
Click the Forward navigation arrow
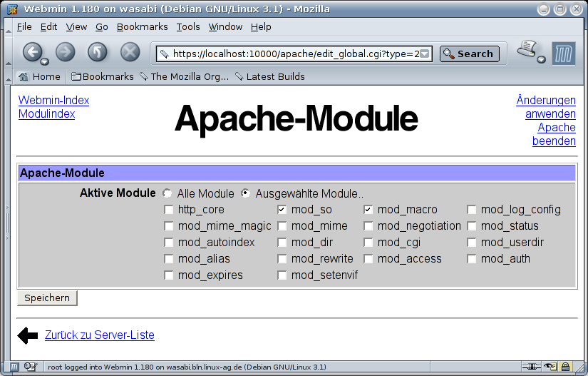tap(66, 52)
